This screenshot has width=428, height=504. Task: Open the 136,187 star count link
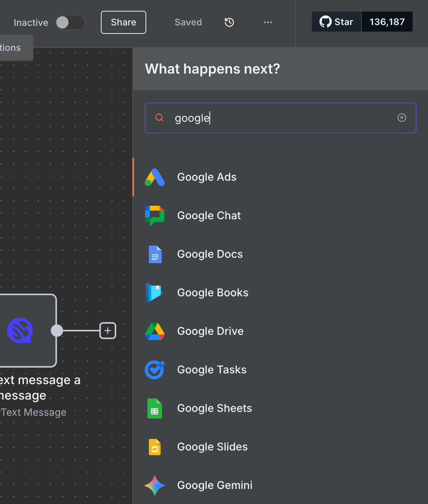[387, 22]
